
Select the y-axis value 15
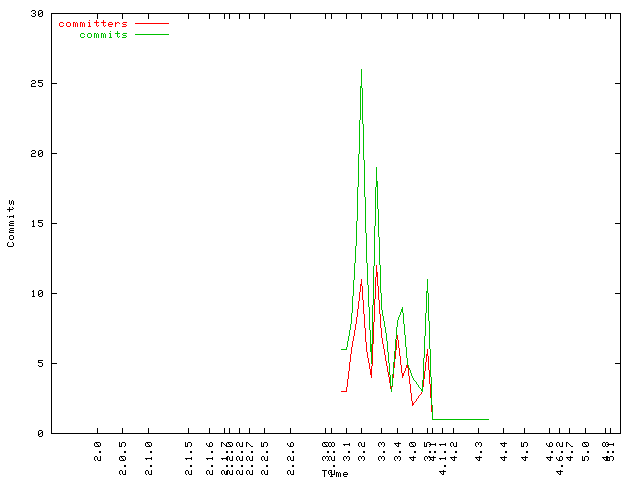36,224
